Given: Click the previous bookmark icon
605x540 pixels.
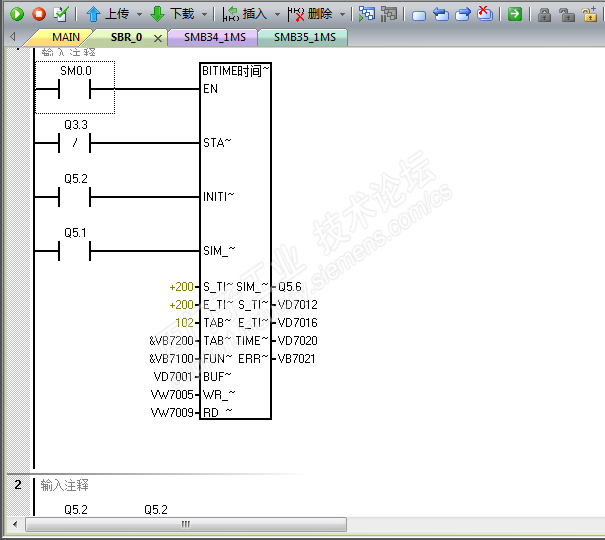Looking at the screenshot, I should [x=441, y=14].
